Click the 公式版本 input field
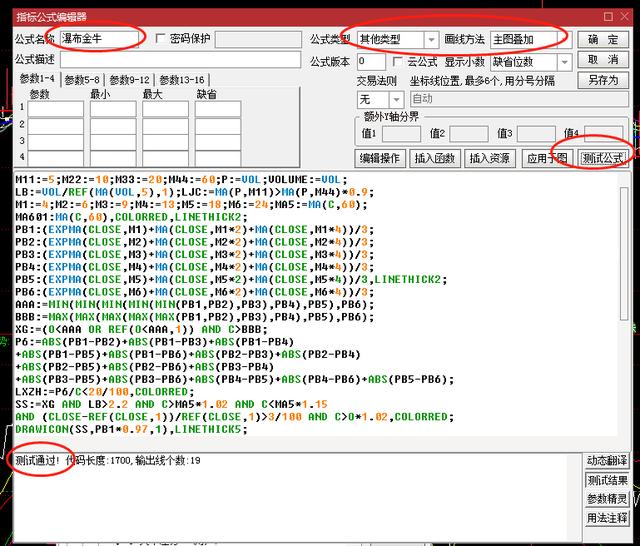The image size is (640, 546). pyautogui.click(x=371, y=62)
